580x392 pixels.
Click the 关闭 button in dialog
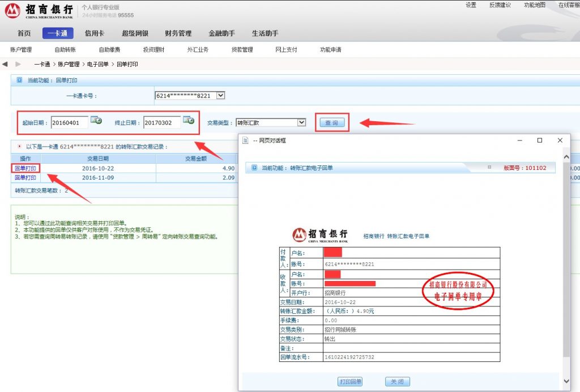coord(398,381)
